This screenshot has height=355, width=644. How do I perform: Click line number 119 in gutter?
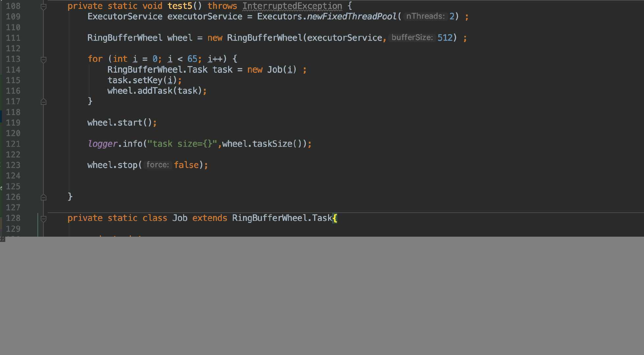13,123
